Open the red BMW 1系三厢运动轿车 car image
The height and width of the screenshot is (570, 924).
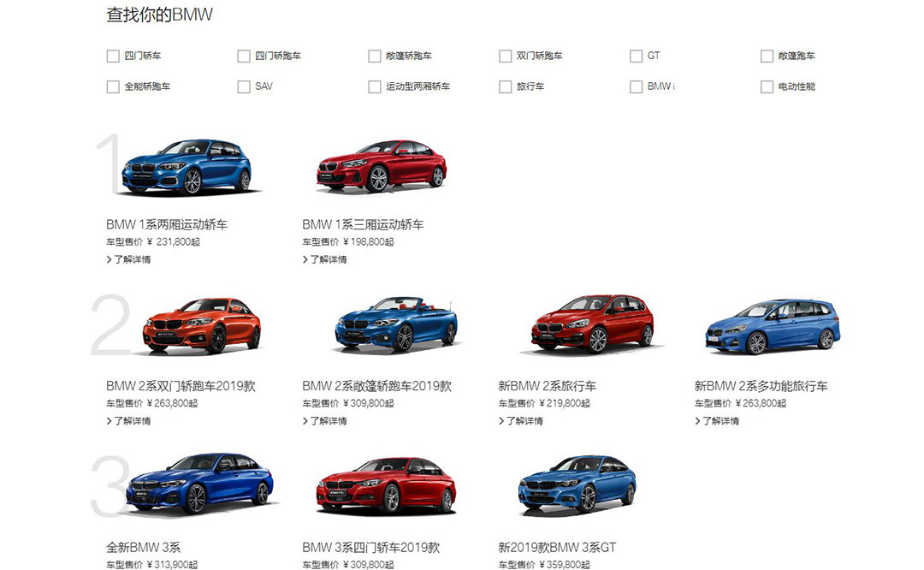coord(382,166)
